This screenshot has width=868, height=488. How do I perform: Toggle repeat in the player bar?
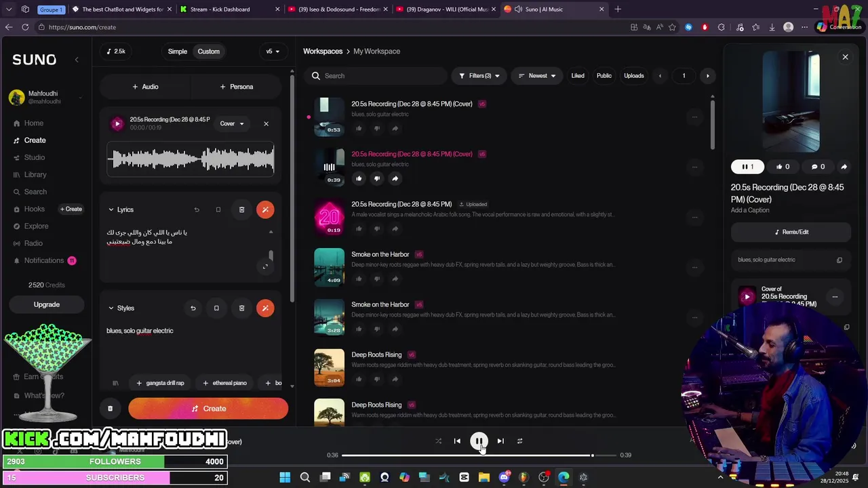519,441
